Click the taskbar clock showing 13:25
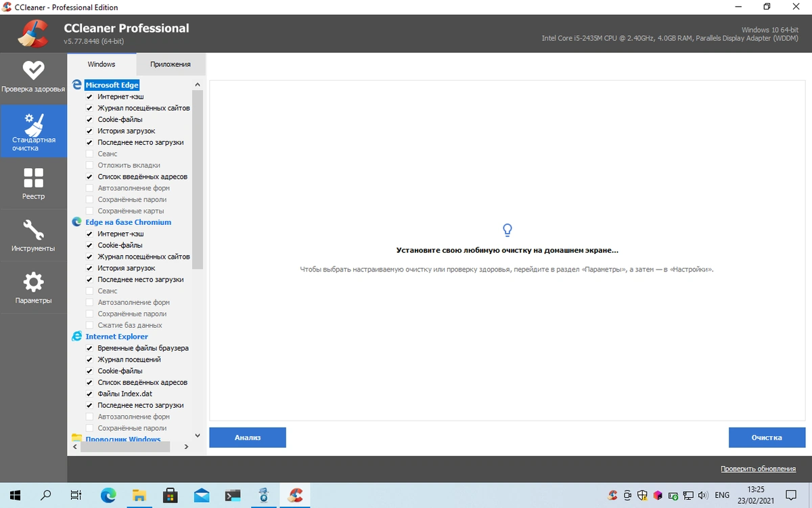The height and width of the screenshot is (508, 812). [x=756, y=495]
